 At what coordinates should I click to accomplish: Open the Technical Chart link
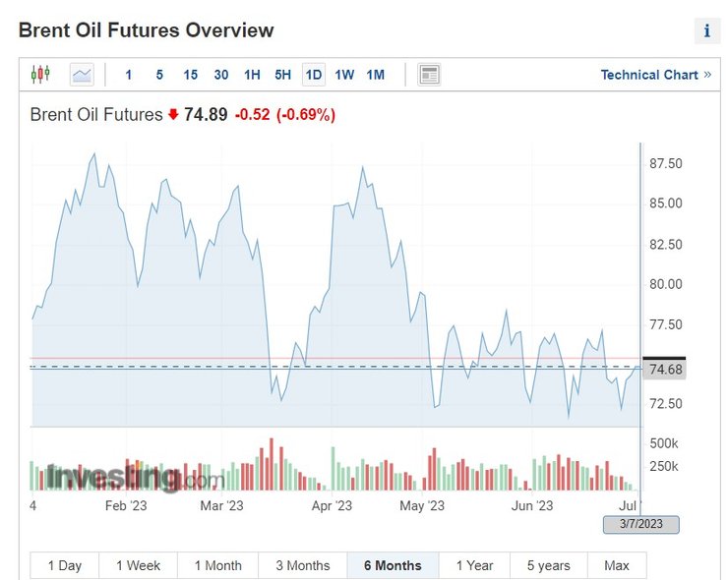(655, 75)
